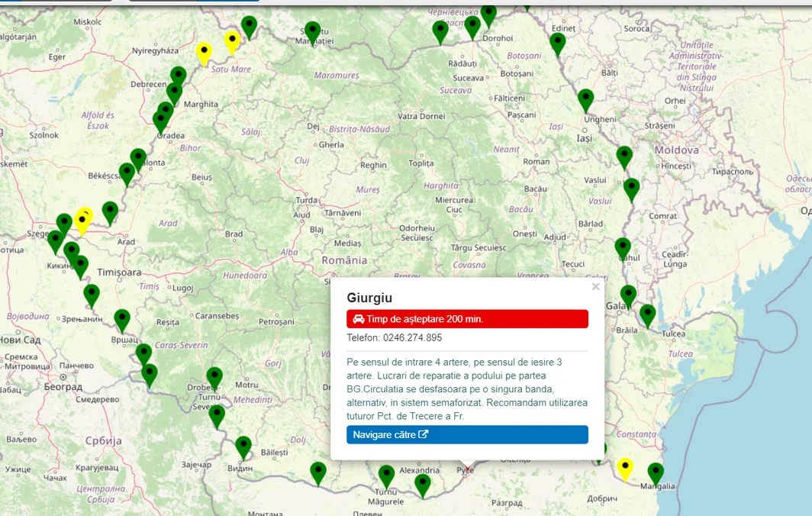Select the phone number 0246.274.895 text
812x516 pixels.
(x=413, y=338)
